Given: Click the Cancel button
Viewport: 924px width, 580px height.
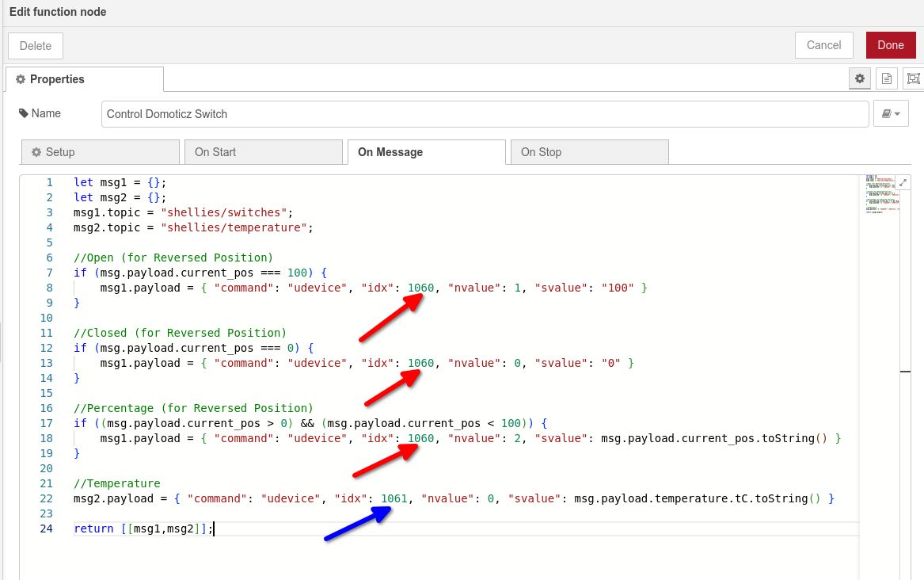Looking at the screenshot, I should click(x=823, y=45).
